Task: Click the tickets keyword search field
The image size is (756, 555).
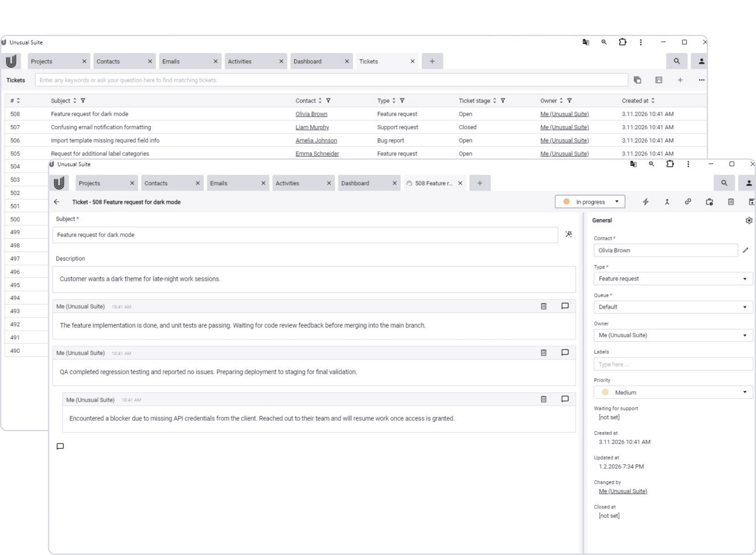Action: (x=331, y=80)
